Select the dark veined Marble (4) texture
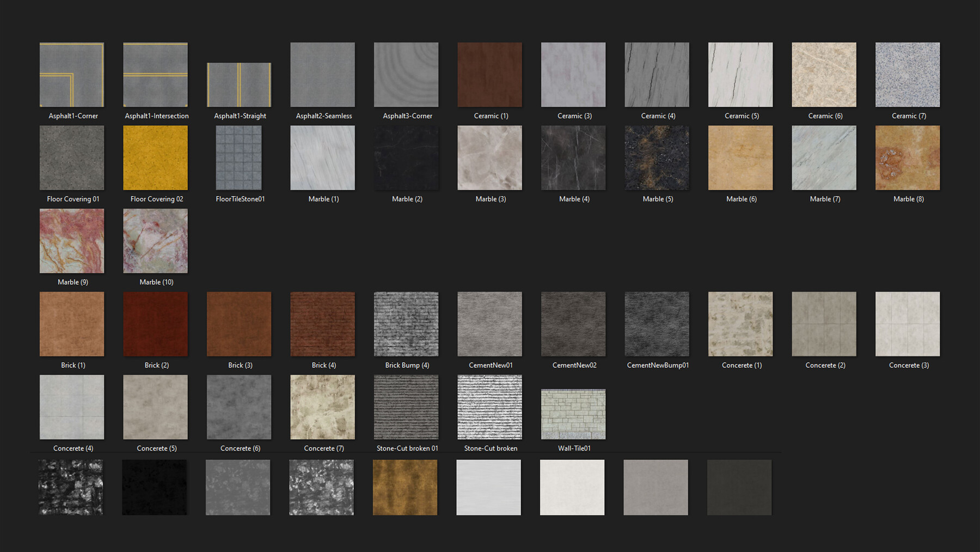Screen dimensions: 980x552 pos(573,158)
